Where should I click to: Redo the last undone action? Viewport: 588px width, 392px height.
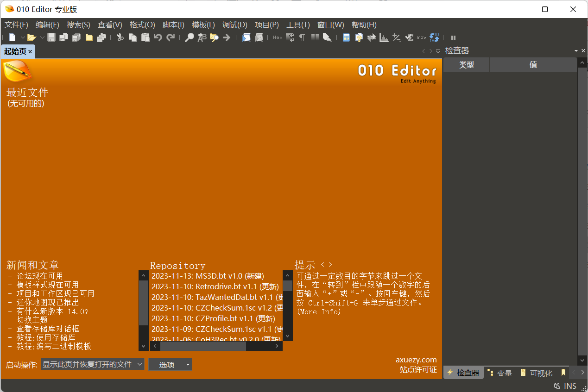pos(171,37)
